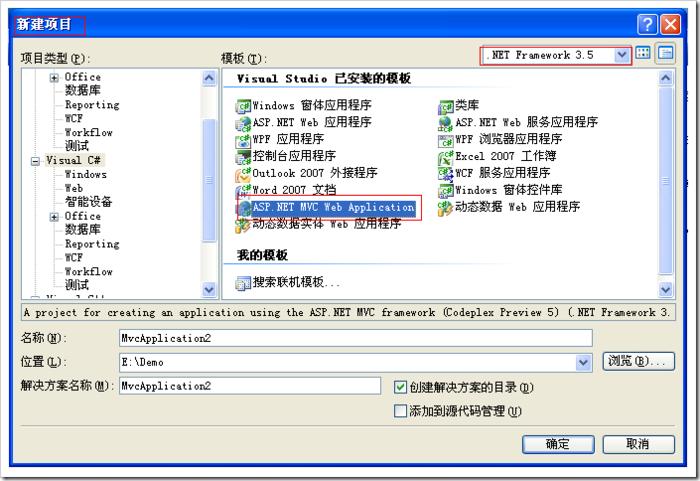Open the 位置 path dropdown arrow
The height and width of the screenshot is (481, 700).
[583, 362]
